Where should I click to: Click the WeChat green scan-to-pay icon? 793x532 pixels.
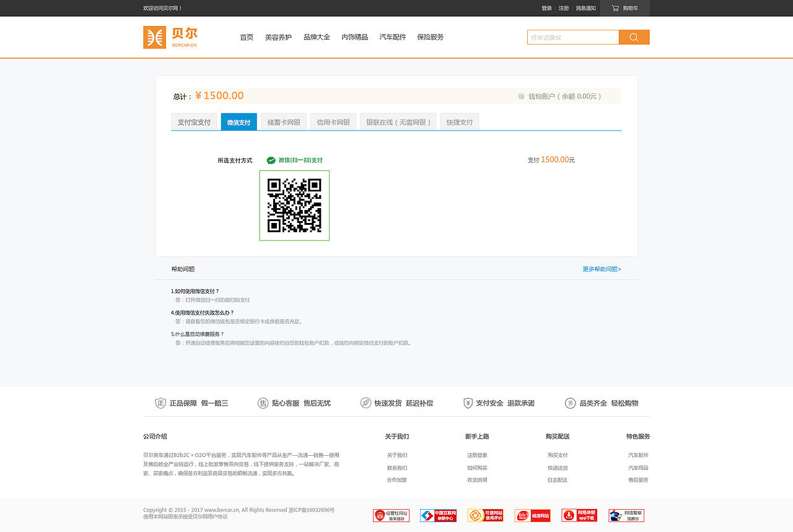271,160
